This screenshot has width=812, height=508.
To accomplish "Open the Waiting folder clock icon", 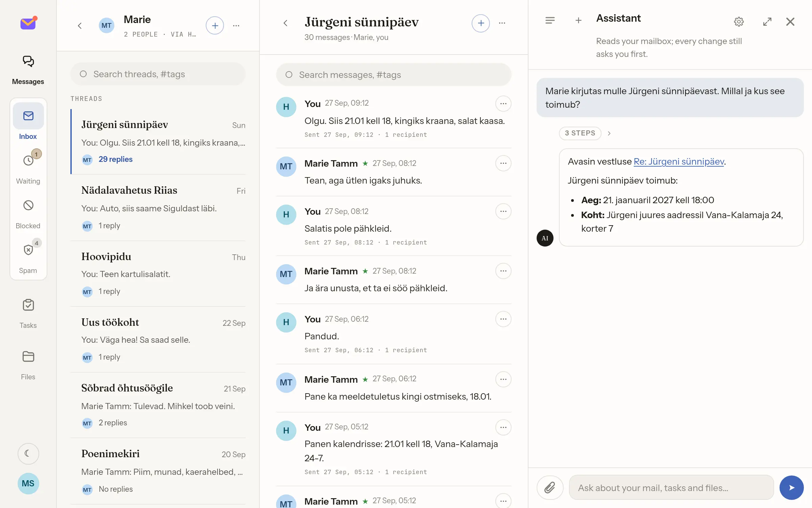I will pos(28,160).
